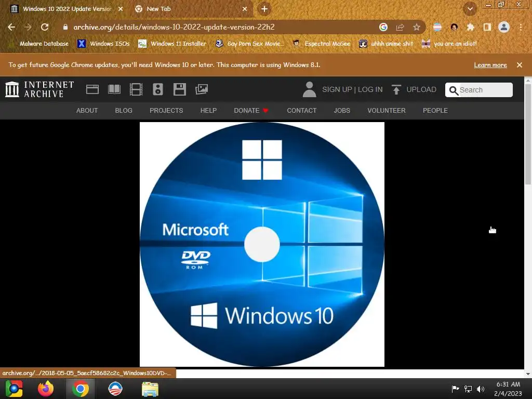Bookmark this page with the star icon
Screen dimensions: 532x399
pos(417,27)
